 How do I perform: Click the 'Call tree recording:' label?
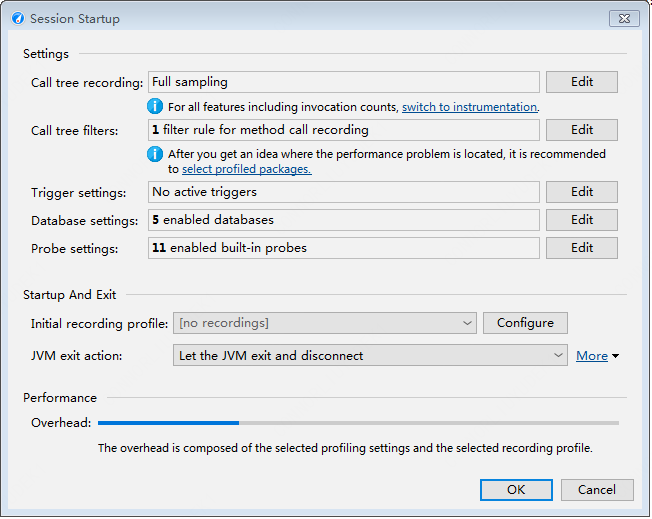point(87,83)
